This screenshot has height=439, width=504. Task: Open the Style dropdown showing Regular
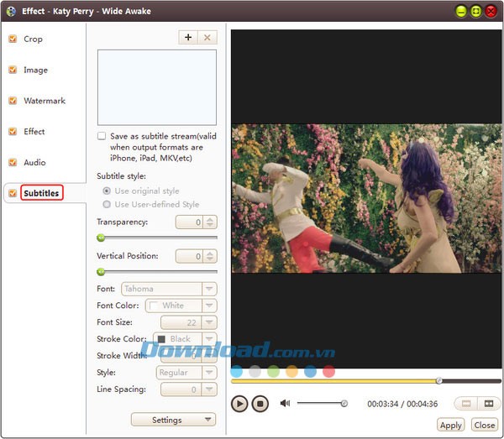tap(186, 373)
